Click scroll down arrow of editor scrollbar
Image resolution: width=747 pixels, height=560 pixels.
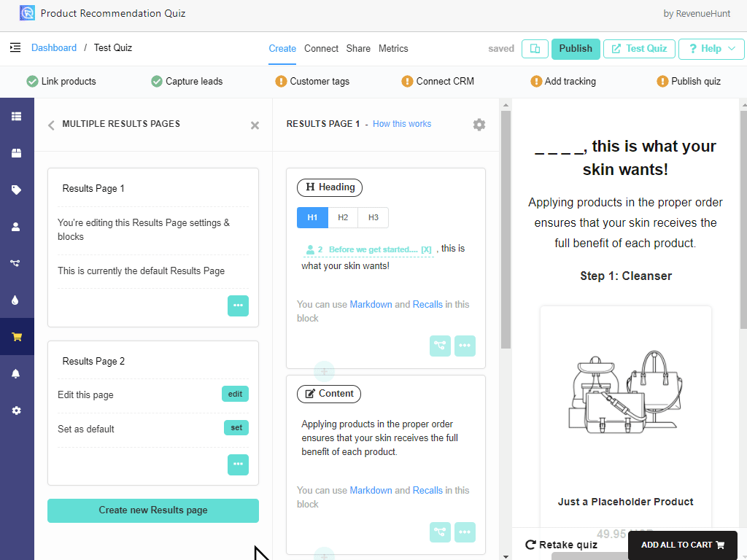506,556
